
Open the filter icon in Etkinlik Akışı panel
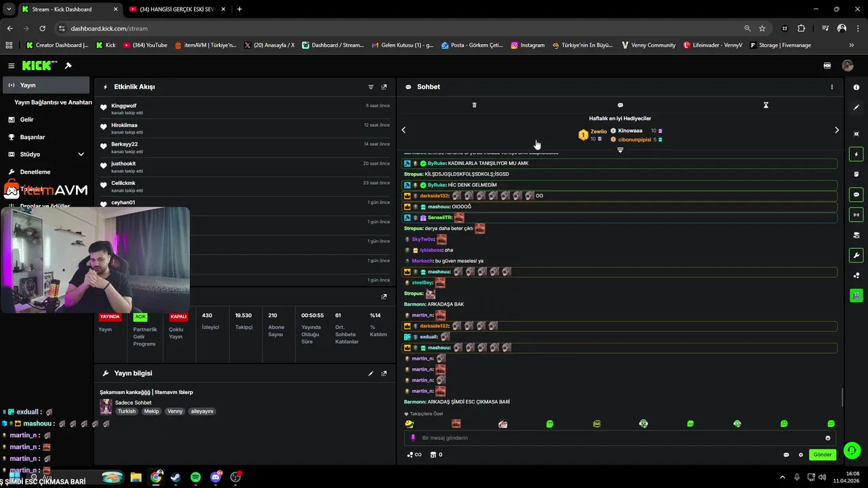[371, 87]
